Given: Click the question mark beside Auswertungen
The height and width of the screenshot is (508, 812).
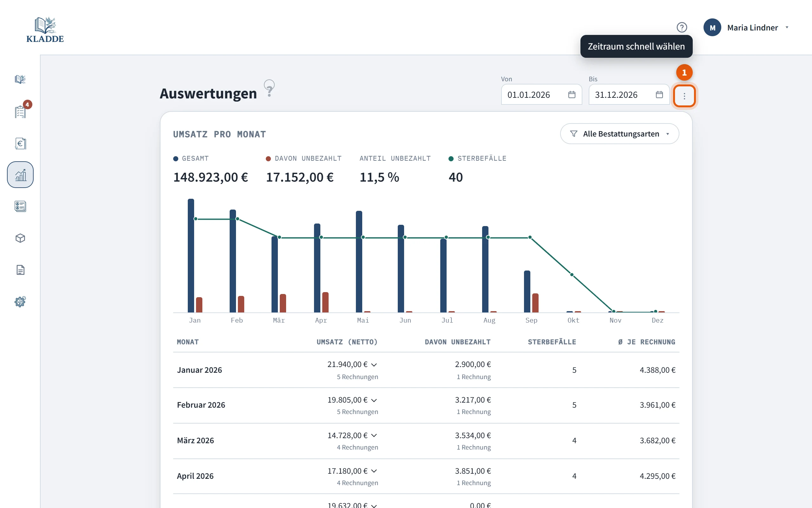Looking at the screenshot, I should [269, 88].
